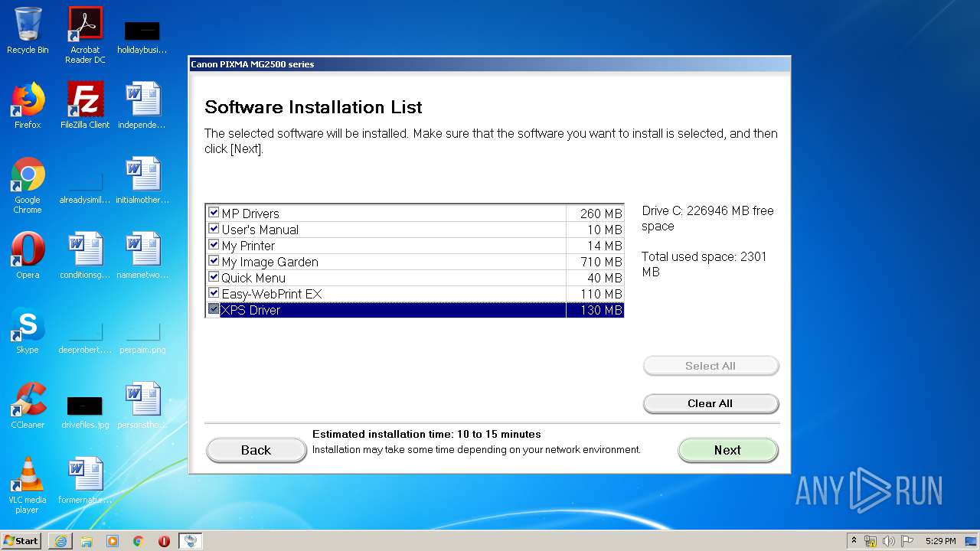Open the Action Center flag icon
This screenshot has width=980, height=551.
[x=907, y=541]
